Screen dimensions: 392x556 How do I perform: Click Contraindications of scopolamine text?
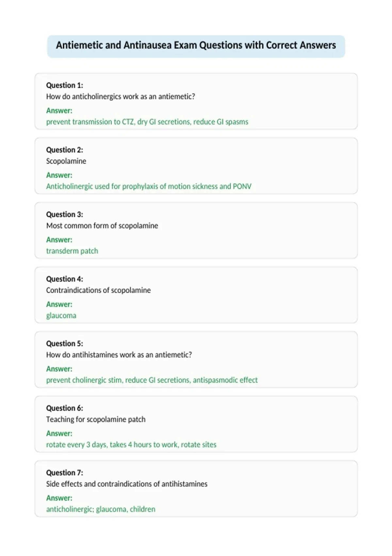coord(98,290)
